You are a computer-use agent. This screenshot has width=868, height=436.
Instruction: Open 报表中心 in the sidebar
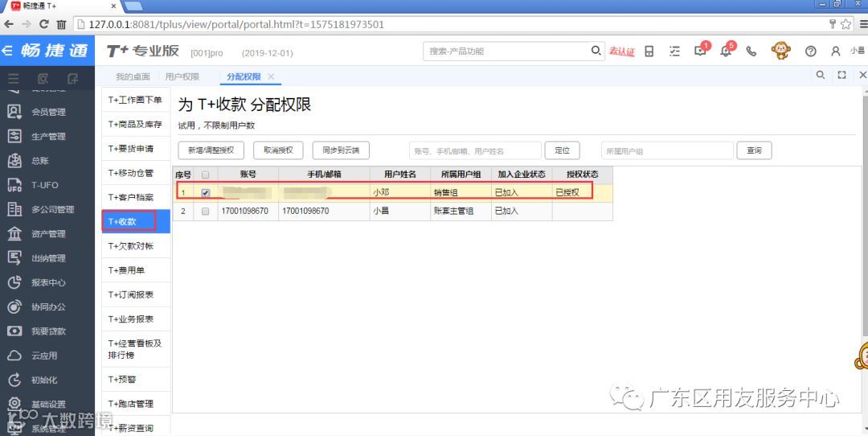(47, 282)
